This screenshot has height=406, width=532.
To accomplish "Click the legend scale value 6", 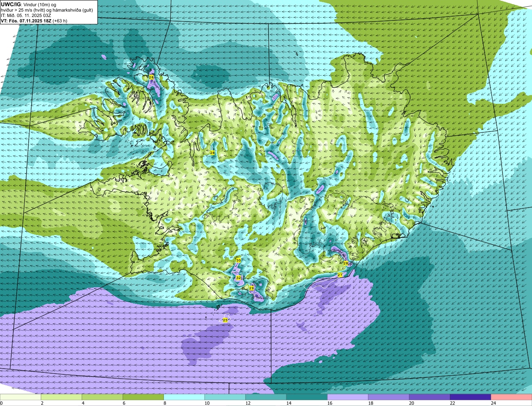I will point(123,403).
